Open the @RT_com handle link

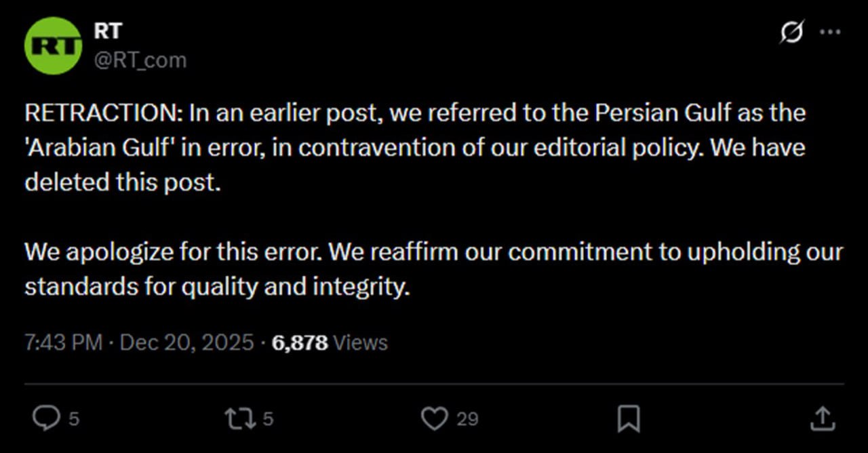140,60
